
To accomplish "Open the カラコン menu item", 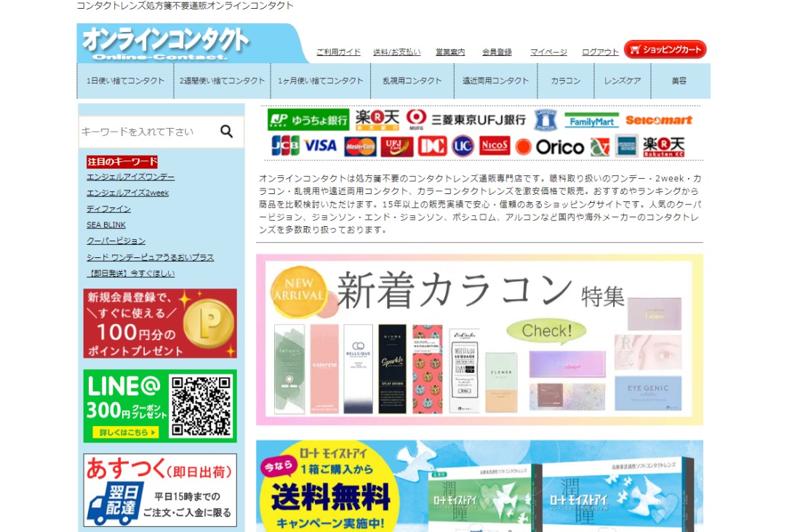I will click(x=566, y=81).
